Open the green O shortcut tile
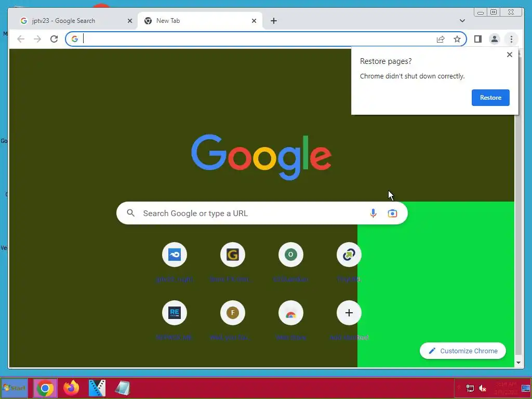 point(291,255)
